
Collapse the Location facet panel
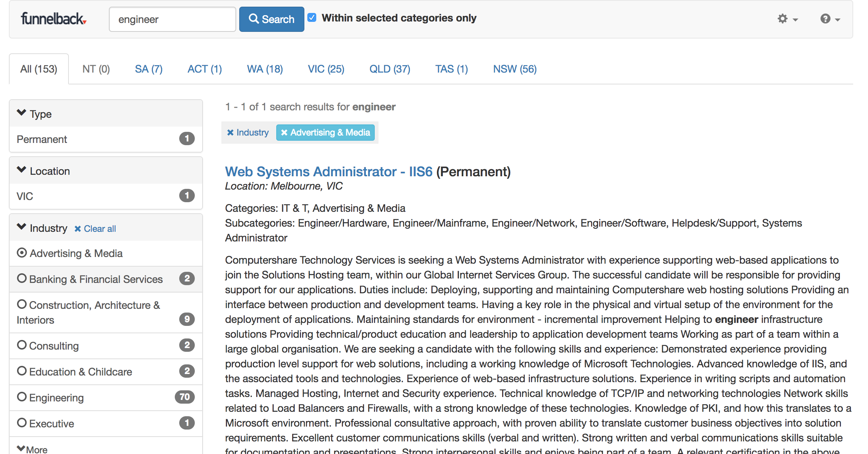point(22,170)
